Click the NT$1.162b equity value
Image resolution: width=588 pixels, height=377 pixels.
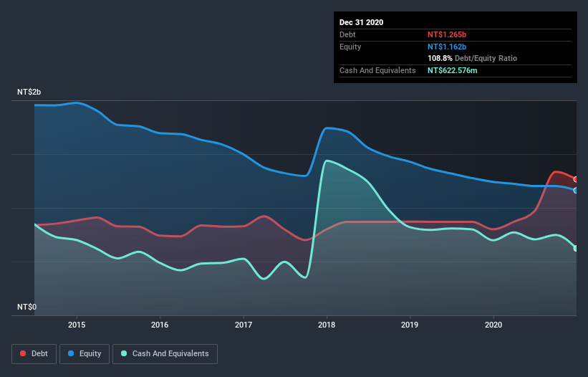click(447, 47)
